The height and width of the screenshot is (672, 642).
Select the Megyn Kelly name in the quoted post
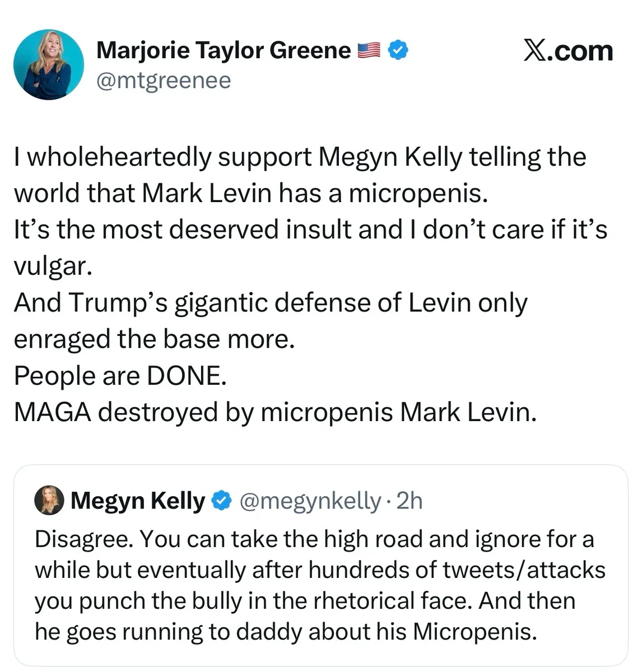138,501
